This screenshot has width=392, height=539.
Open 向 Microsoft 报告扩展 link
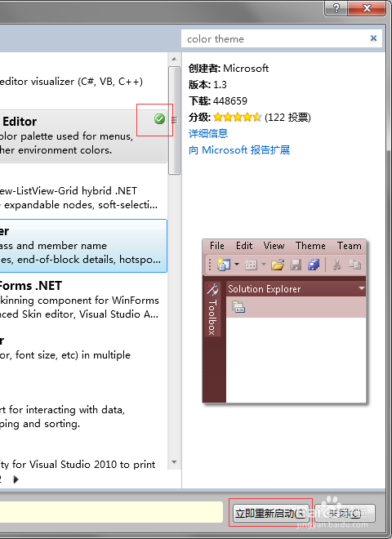[239, 150]
